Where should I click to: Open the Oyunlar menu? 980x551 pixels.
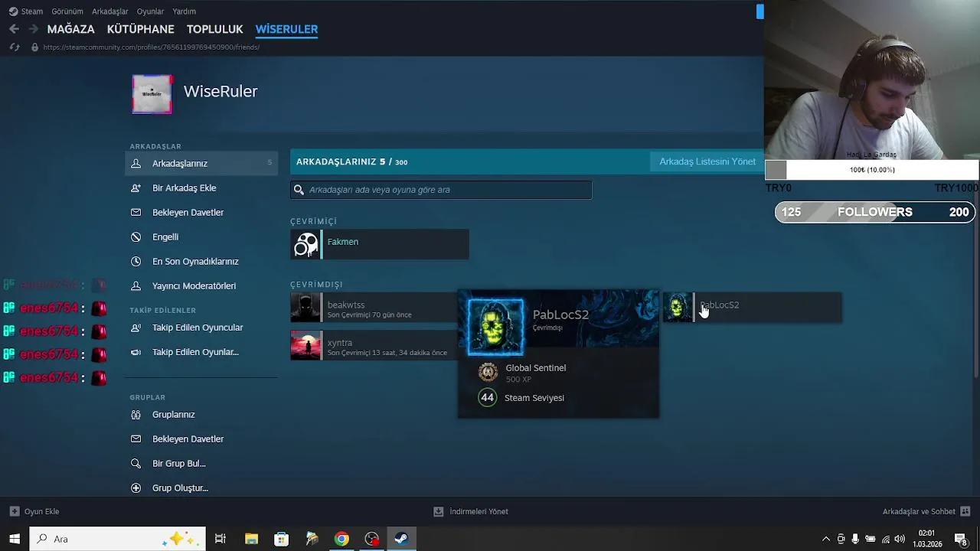tap(150, 11)
